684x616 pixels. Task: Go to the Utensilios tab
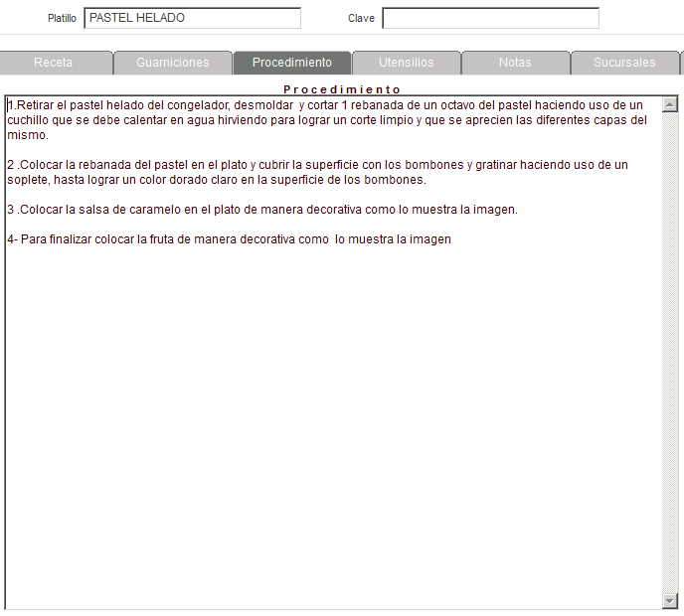(406, 63)
